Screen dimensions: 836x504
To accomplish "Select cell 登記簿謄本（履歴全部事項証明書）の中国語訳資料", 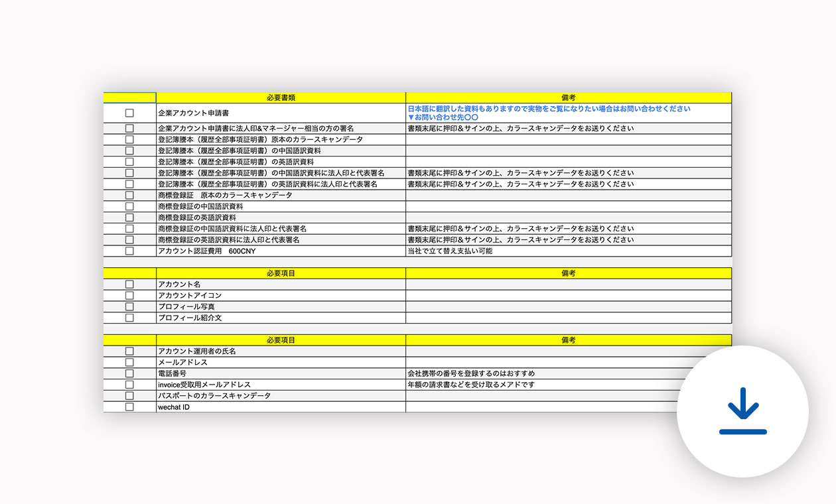I will pos(281,151).
